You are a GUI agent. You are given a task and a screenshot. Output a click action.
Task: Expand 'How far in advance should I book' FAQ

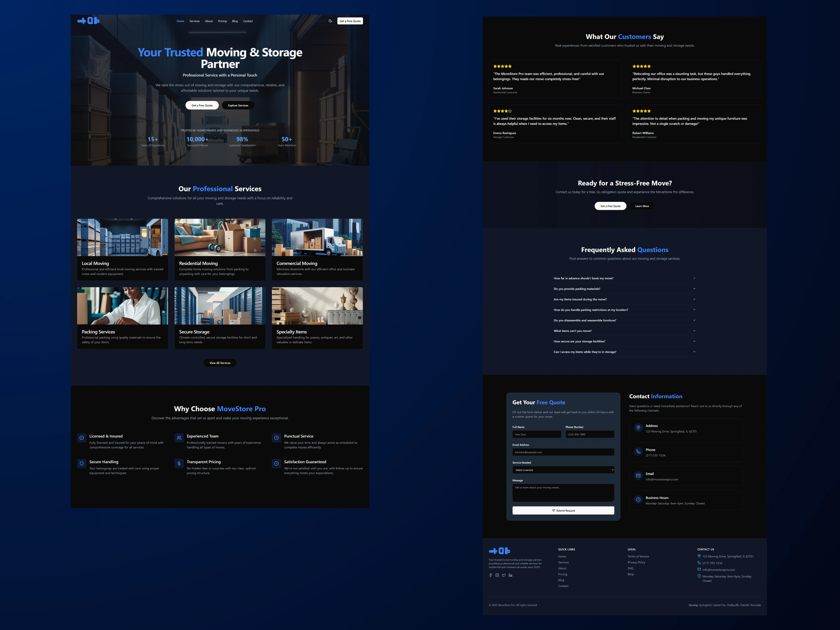625,278
